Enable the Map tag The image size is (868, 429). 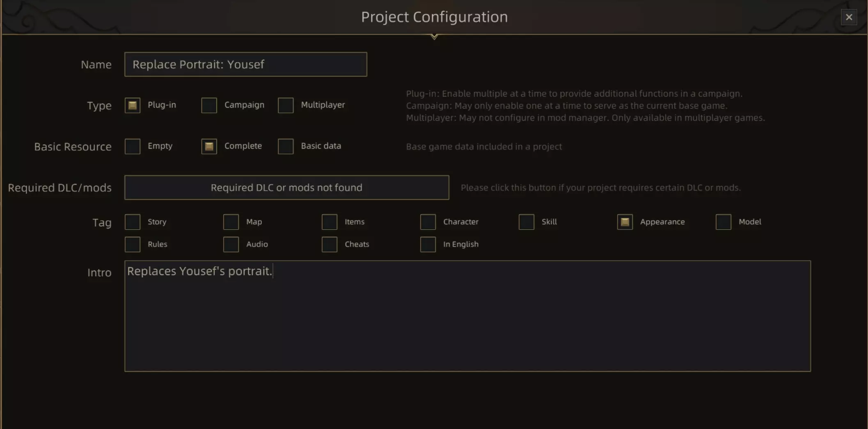tap(231, 222)
